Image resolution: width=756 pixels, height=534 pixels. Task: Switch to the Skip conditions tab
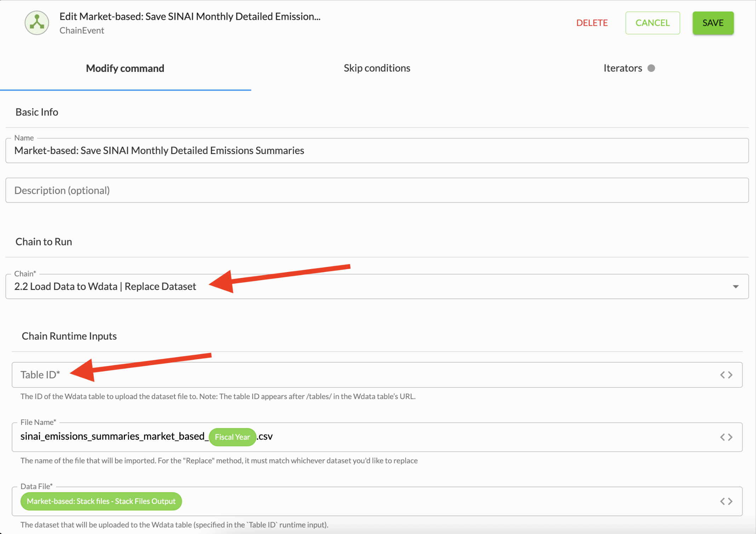tap(377, 68)
